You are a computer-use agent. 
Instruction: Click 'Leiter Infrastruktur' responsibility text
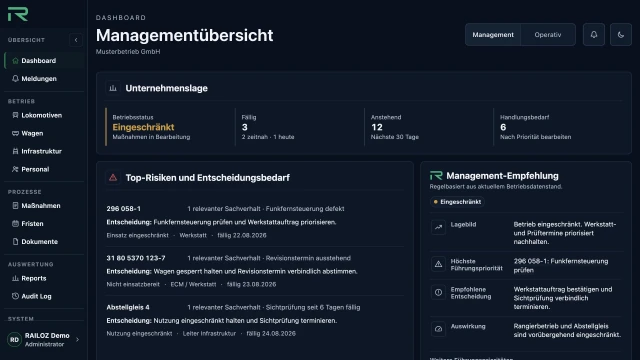pos(209,333)
